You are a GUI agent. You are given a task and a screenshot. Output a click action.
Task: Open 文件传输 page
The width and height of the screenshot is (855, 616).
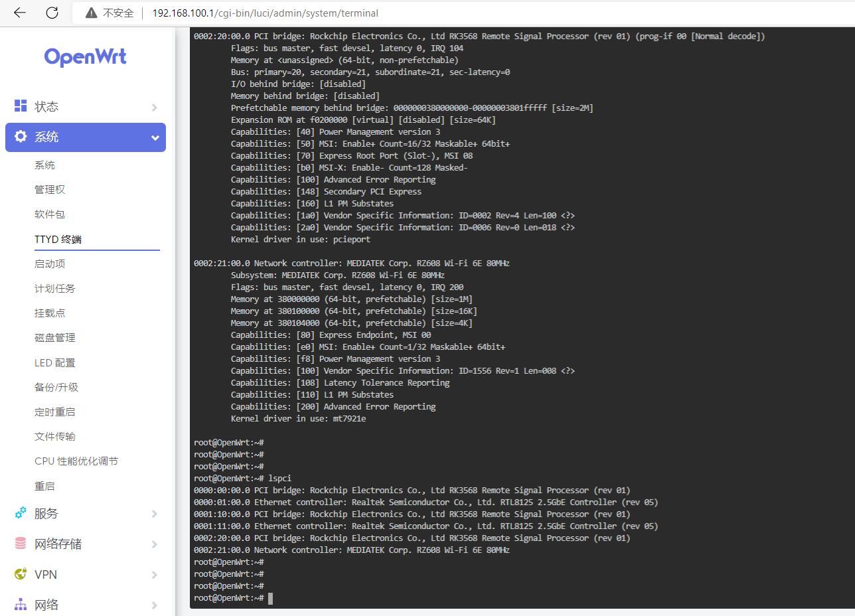(55, 436)
